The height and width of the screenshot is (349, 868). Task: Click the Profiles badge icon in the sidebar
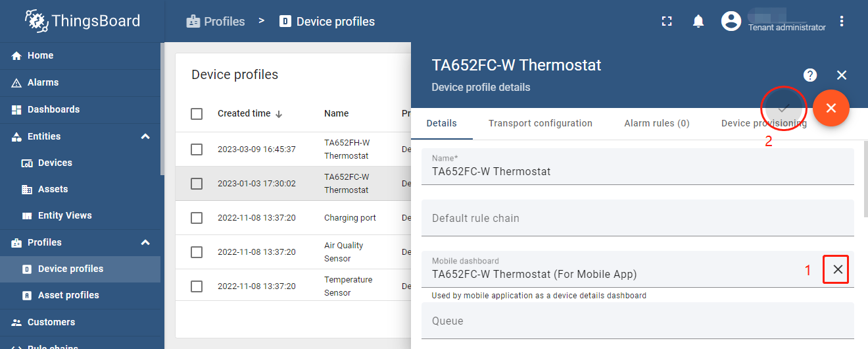16,243
